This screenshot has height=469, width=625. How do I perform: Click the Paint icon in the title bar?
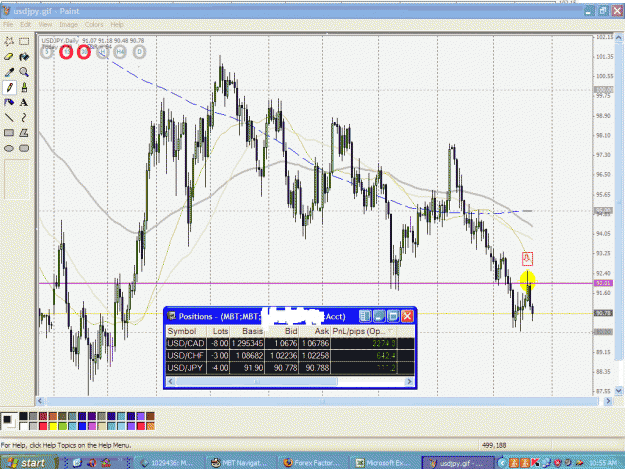[6, 11]
